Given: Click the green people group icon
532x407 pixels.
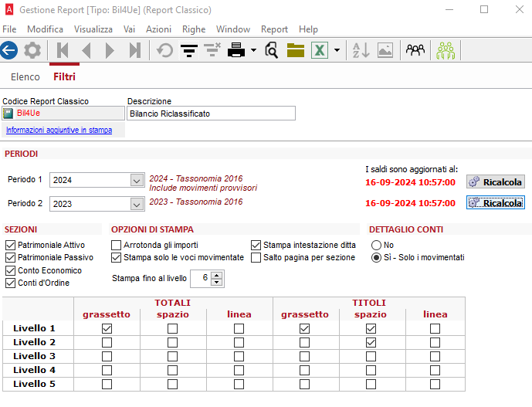Looking at the screenshot, I should (x=446, y=50).
